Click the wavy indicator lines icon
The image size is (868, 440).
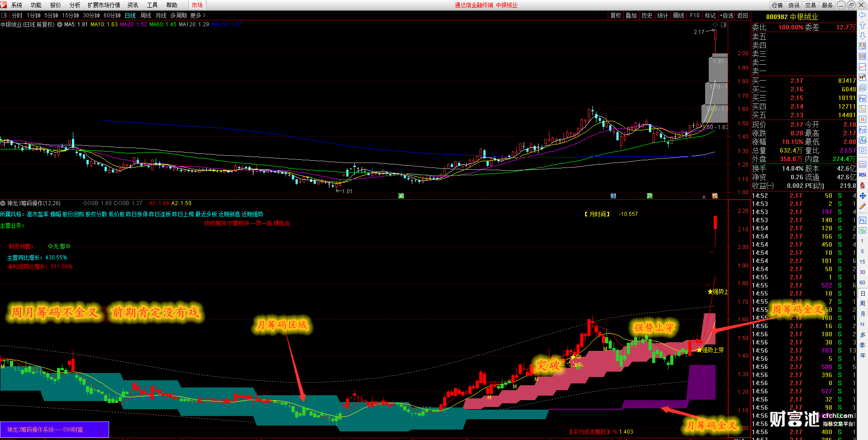pos(863,164)
